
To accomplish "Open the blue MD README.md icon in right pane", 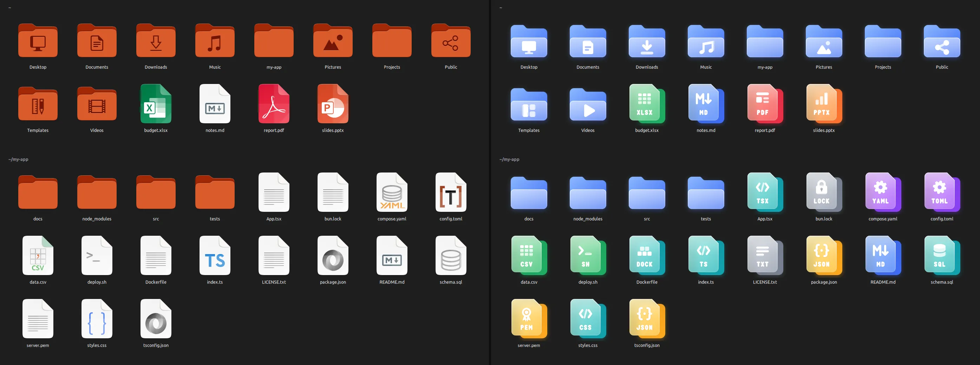I will pos(883,255).
